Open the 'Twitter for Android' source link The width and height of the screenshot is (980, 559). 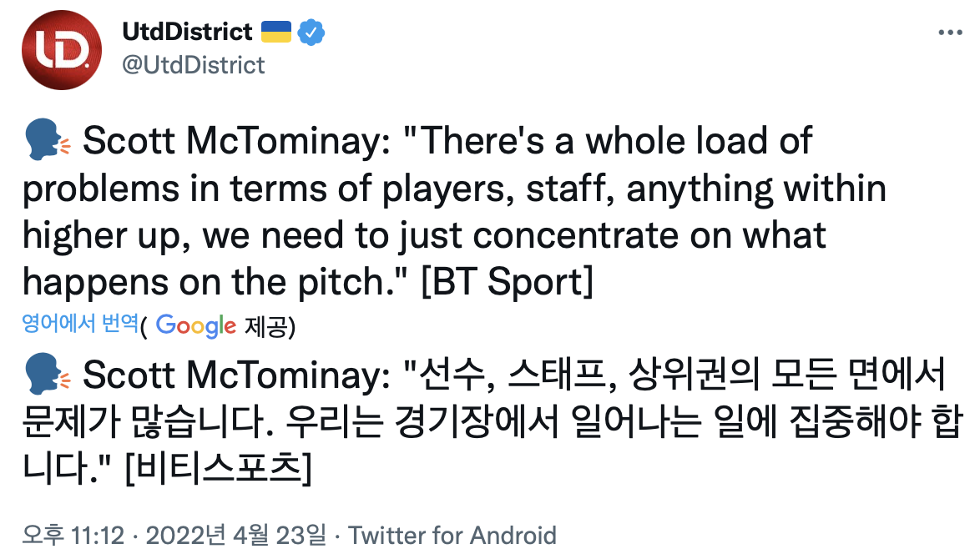[x=452, y=535]
